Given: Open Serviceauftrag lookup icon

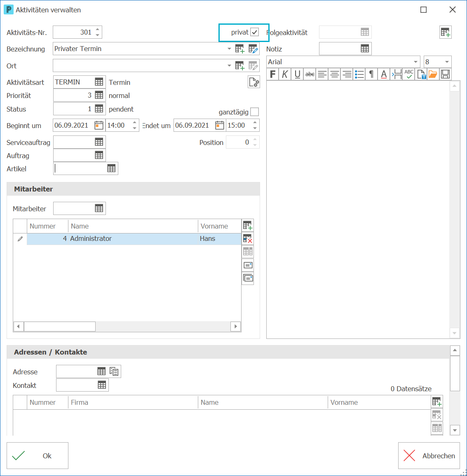Looking at the screenshot, I should coord(99,142).
